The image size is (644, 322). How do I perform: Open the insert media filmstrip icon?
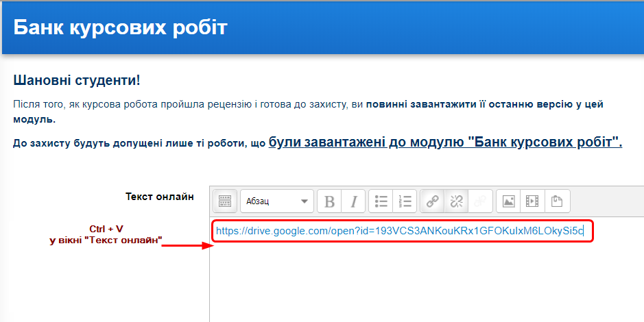click(532, 201)
